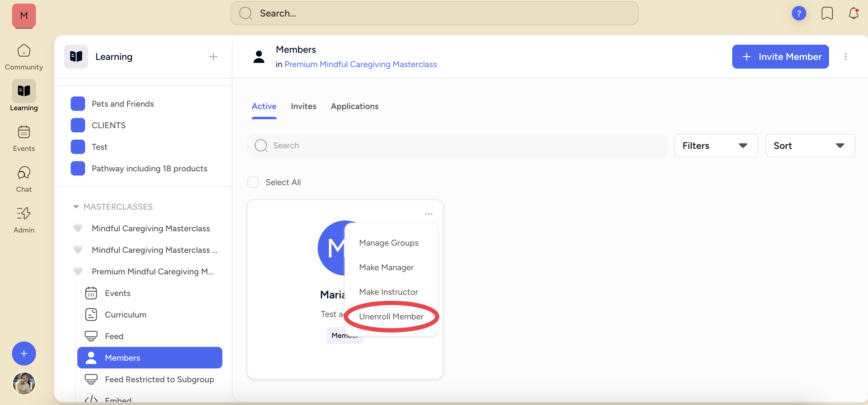
Task: Click the Feed monitor icon
Action: point(91,336)
